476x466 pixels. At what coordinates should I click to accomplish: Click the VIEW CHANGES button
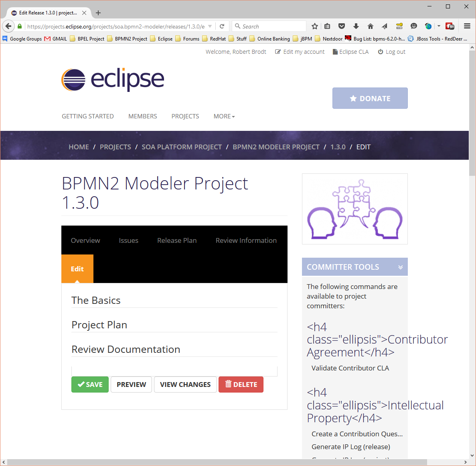185,385
